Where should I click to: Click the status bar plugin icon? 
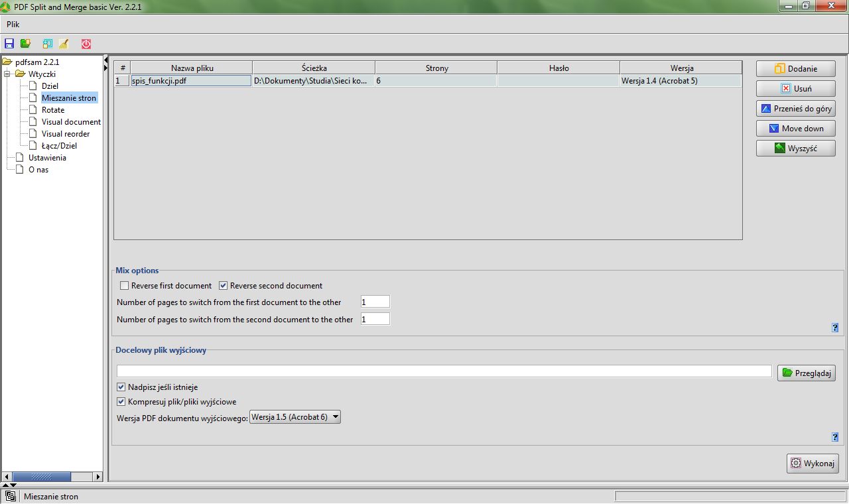click(x=10, y=496)
